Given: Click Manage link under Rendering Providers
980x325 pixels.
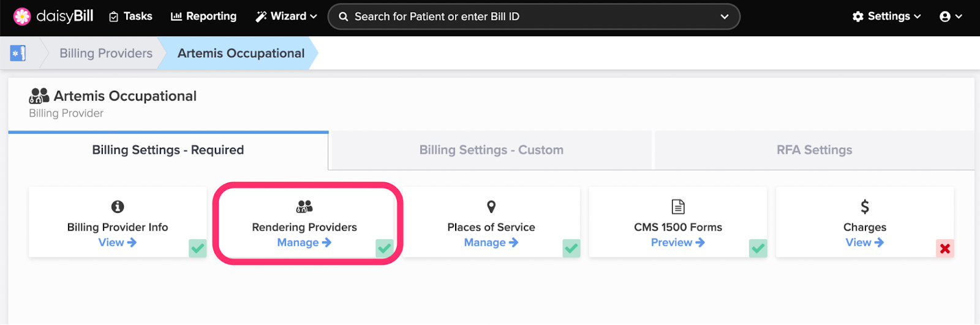Looking at the screenshot, I should [x=304, y=243].
